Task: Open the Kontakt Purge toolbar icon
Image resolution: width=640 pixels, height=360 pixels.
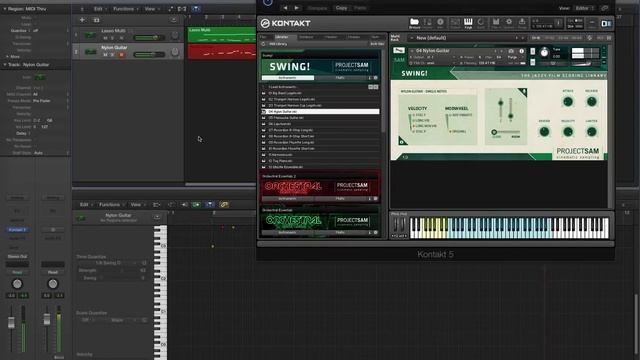Action: point(522,23)
